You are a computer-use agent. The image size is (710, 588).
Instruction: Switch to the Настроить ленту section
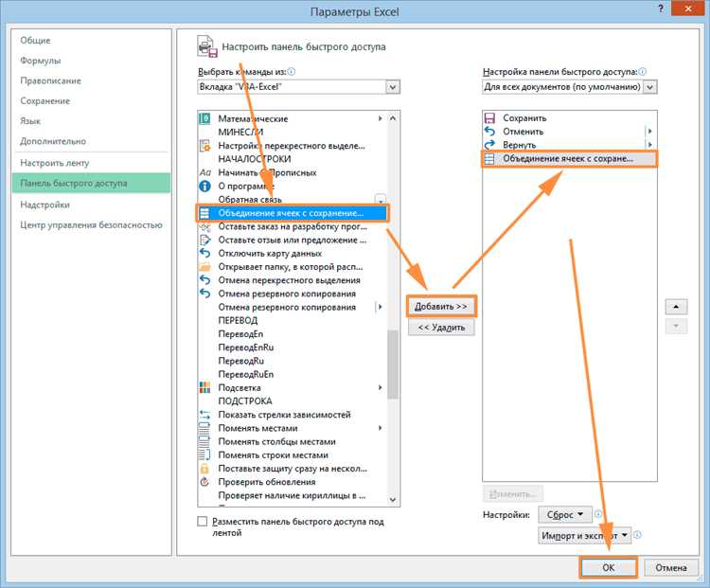(55, 163)
